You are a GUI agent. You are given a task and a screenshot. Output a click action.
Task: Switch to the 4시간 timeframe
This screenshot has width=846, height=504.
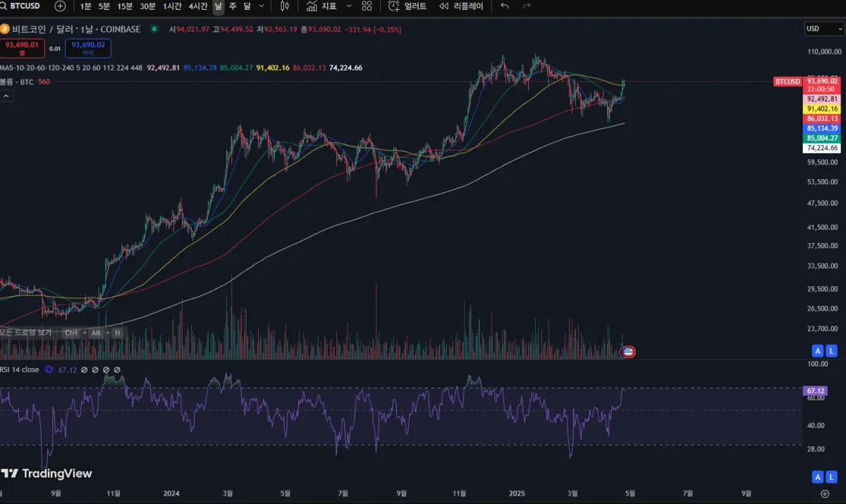point(198,6)
